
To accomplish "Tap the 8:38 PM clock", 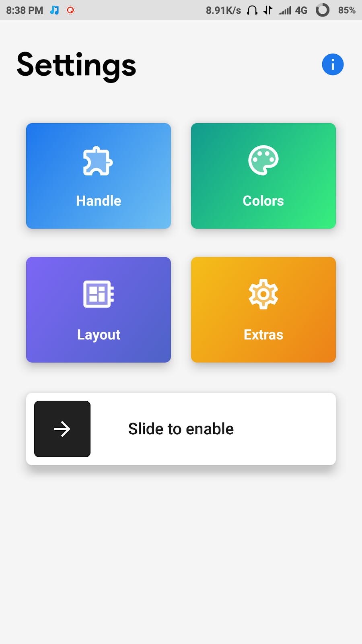I will point(25,10).
